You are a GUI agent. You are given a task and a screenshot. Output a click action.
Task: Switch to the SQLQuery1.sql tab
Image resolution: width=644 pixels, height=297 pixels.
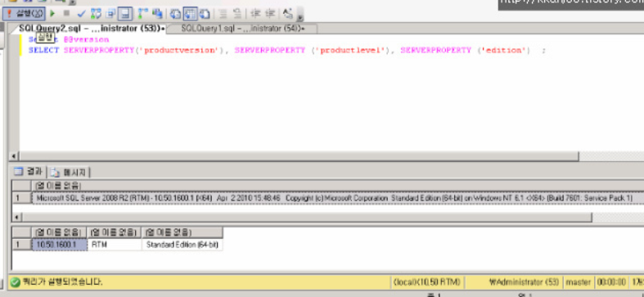point(242,29)
